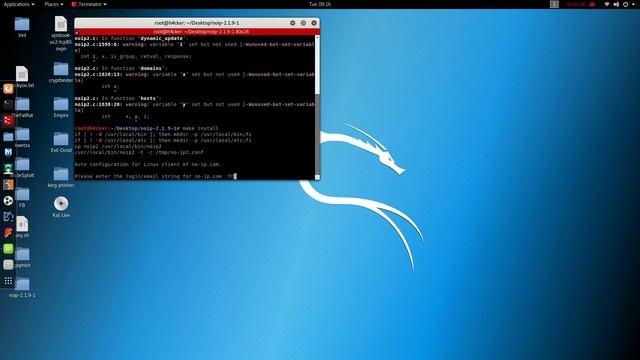640x360 pixels.
Task: Open the FB folder
Action: (22, 194)
